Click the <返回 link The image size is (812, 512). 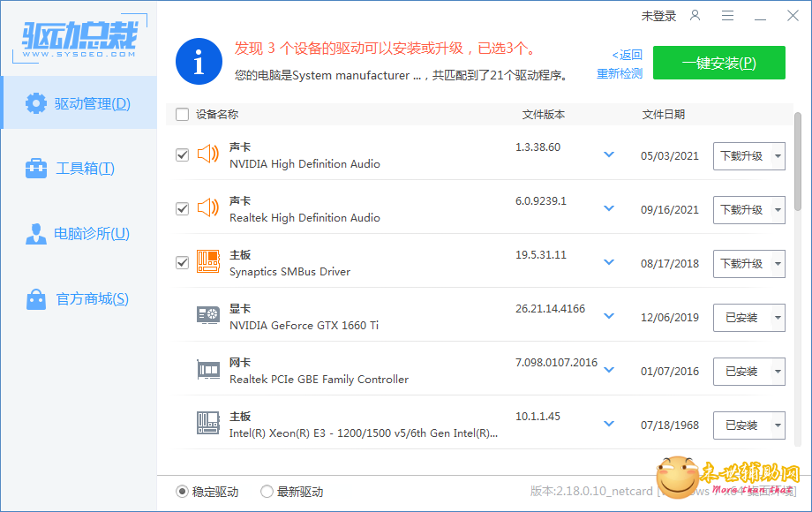[628, 55]
